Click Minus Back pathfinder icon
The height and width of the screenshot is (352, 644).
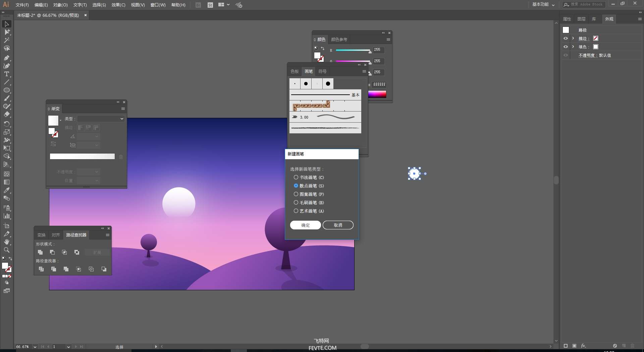pyautogui.click(x=104, y=269)
